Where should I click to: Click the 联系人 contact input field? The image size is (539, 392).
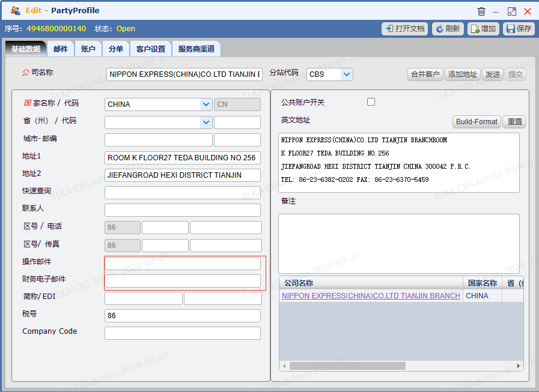tap(183, 210)
